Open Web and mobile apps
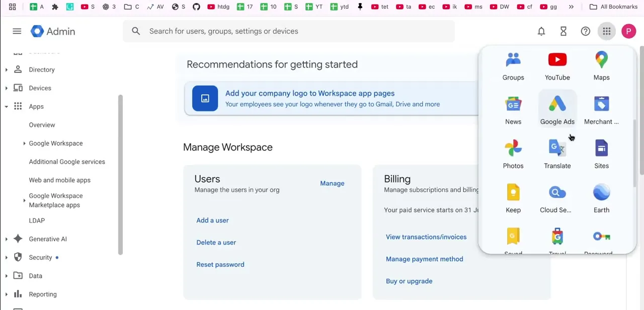Screen dimensions: 644x310 pos(59,180)
